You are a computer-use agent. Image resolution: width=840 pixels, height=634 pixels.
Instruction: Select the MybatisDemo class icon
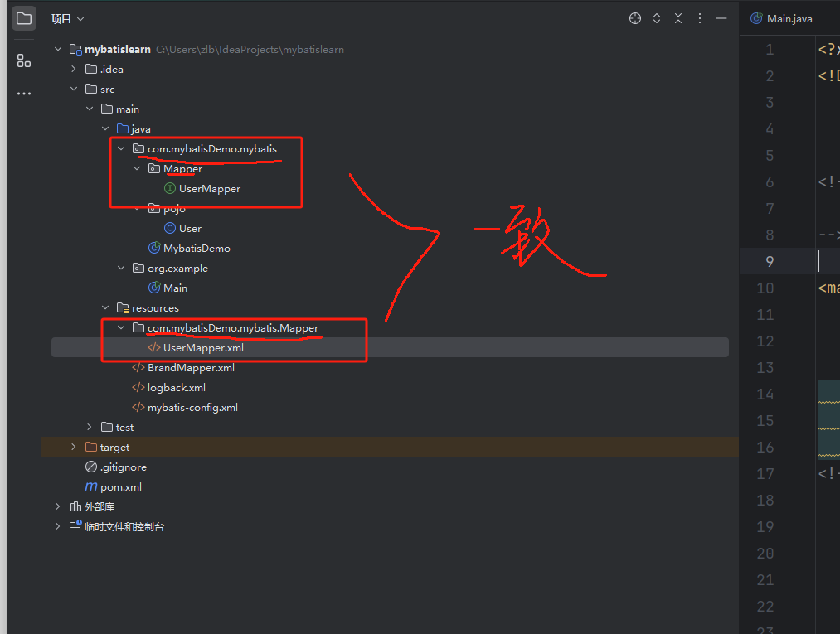tap(154, 248)
